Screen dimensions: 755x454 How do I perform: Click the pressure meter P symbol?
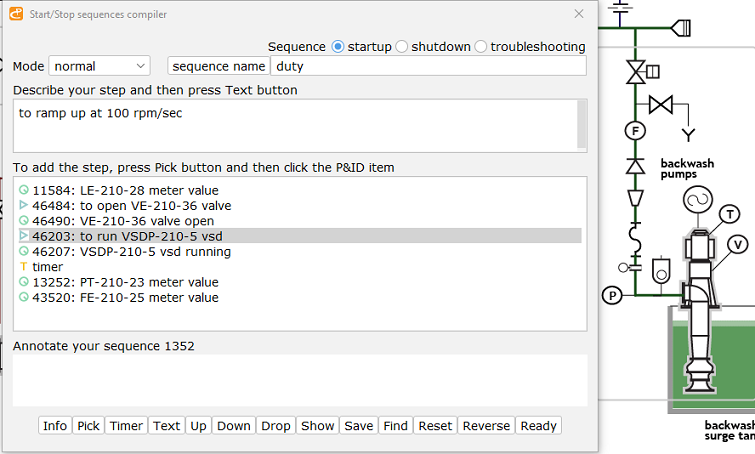[612, 295]
